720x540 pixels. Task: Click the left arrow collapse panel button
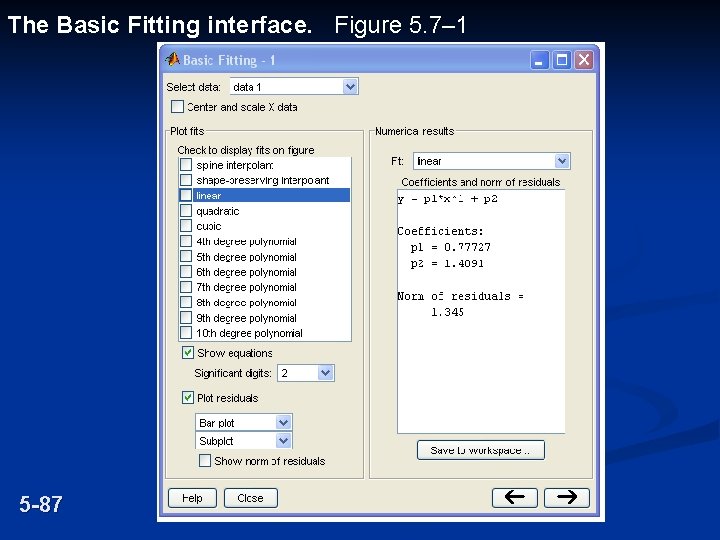pos(515,497)
